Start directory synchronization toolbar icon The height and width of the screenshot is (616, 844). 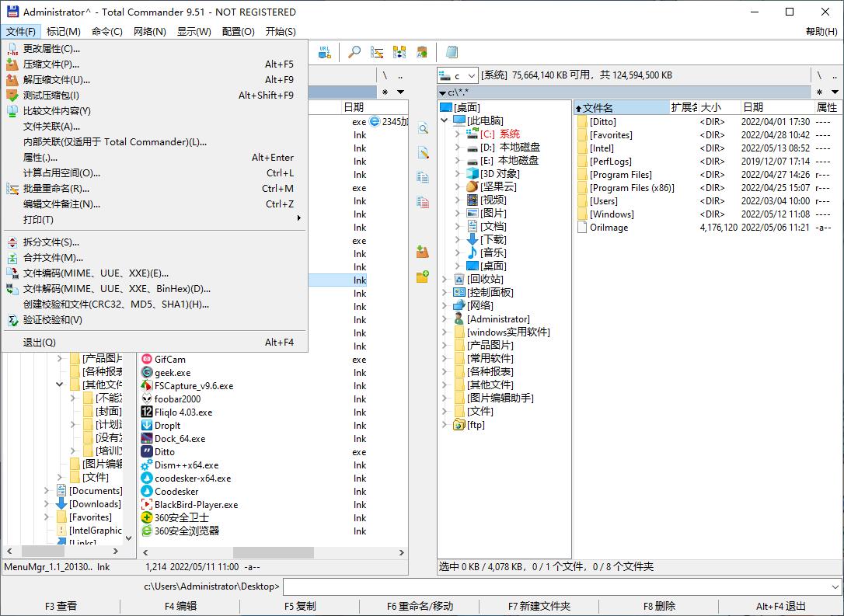pos(399,51)
